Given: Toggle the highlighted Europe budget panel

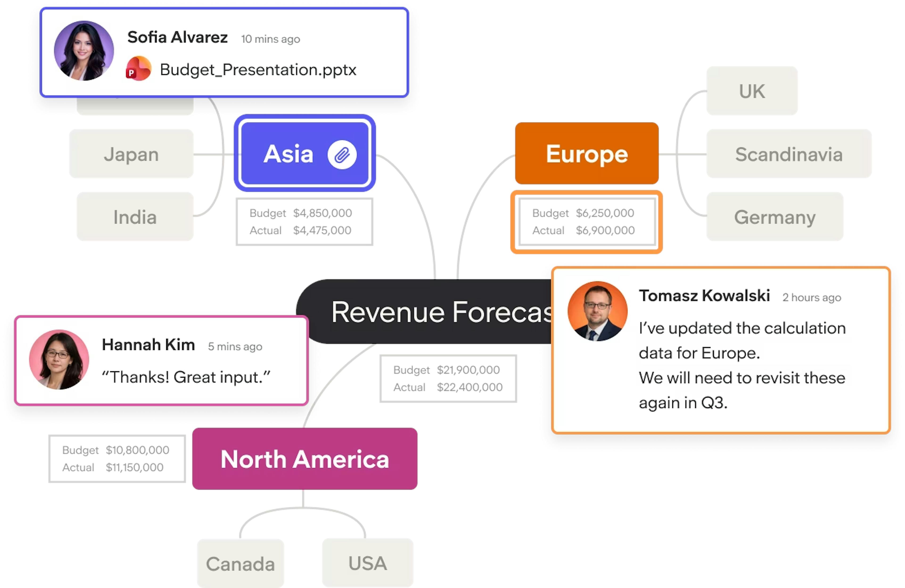Looking at the screenshot, I should coord(586,222).
